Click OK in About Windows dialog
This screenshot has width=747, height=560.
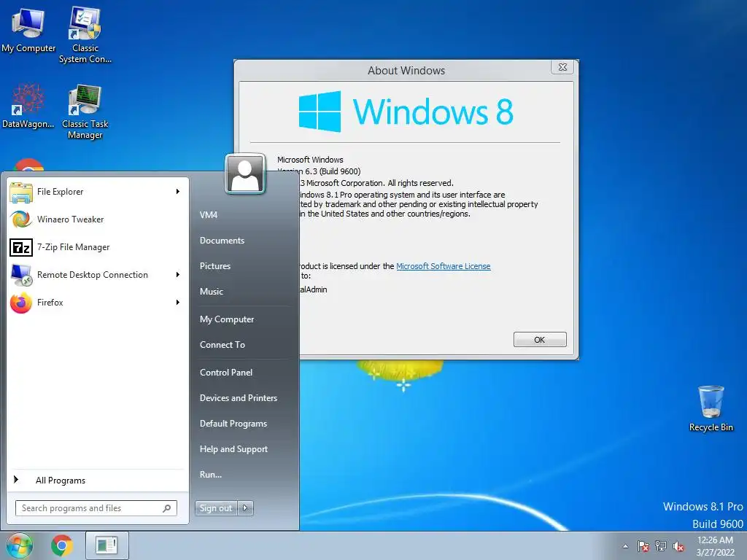point(540,340)
